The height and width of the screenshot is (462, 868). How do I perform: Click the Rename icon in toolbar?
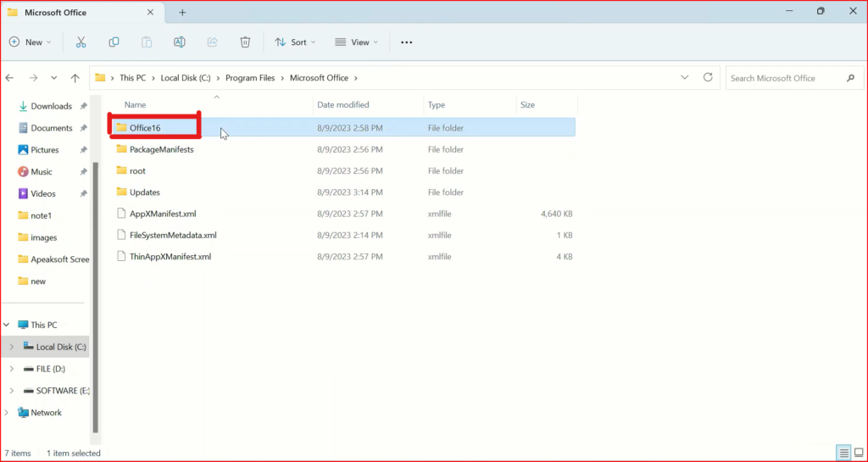(x=180, y=42)
